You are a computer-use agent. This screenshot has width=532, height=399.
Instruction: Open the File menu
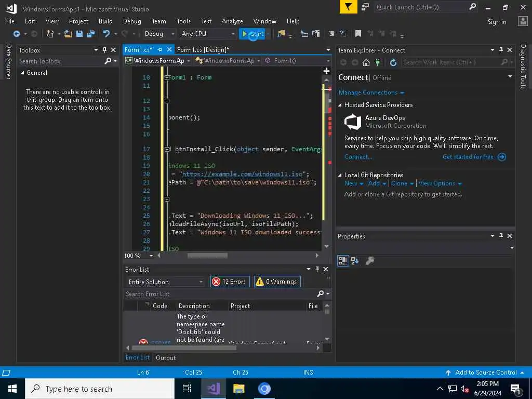pyautogui.click(x=10, y=21)
